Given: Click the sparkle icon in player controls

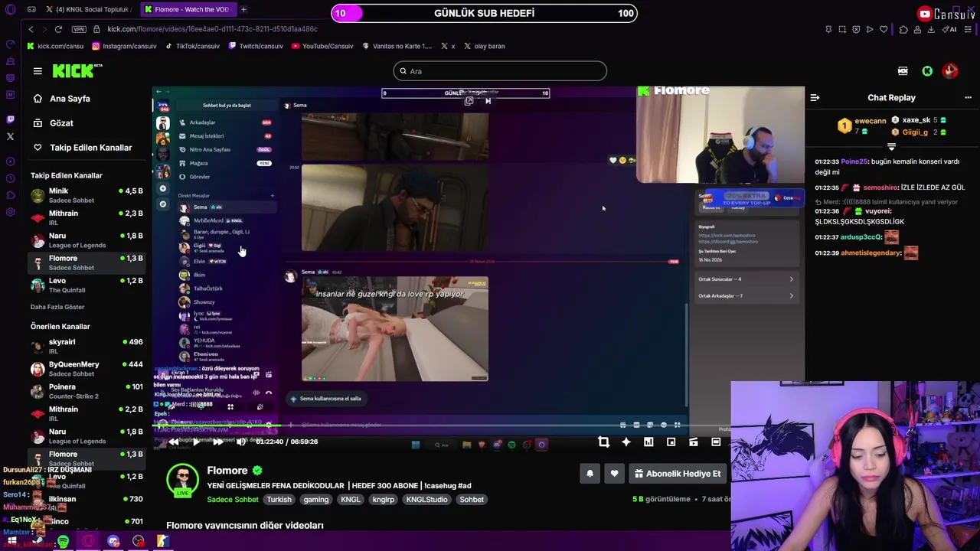Looking at the screenshot, I should (626, 442).
